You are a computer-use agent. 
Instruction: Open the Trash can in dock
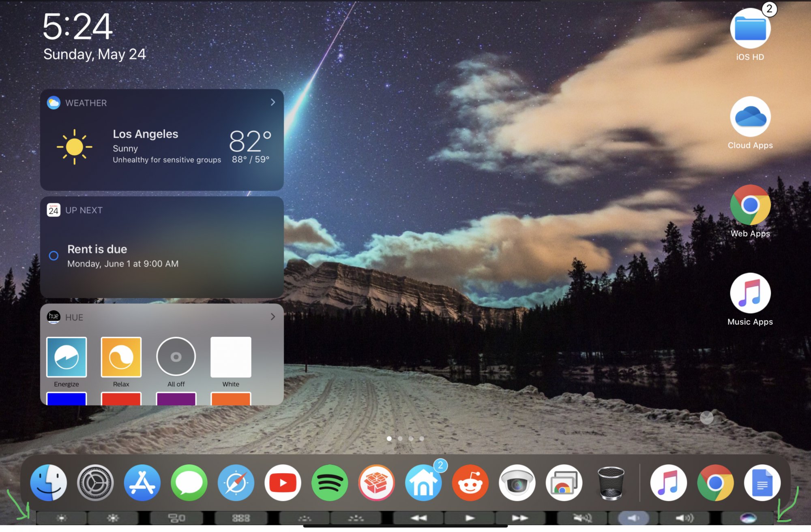point(611,483)
